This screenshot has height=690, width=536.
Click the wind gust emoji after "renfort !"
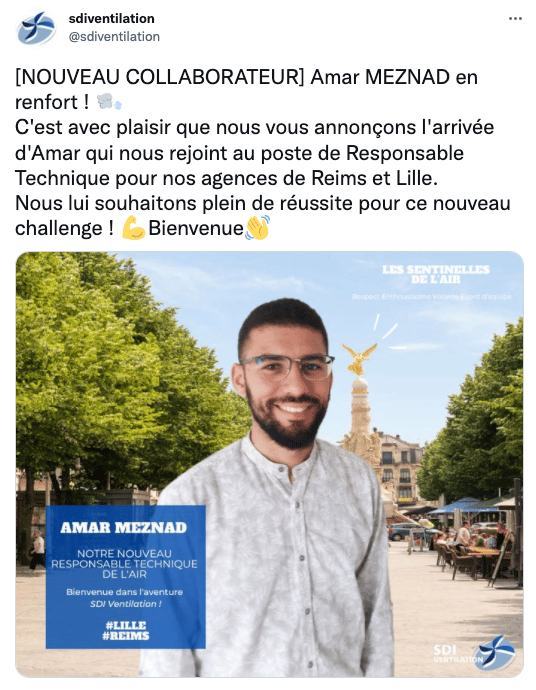coord(109,102)
